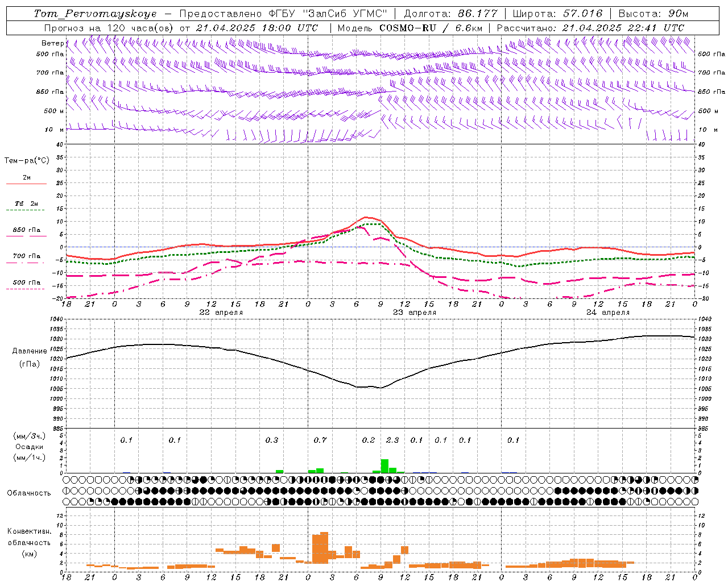Viewport: 728px width, 582px height.
Task: Click the Давление pressure panel label
Action: 30,351
